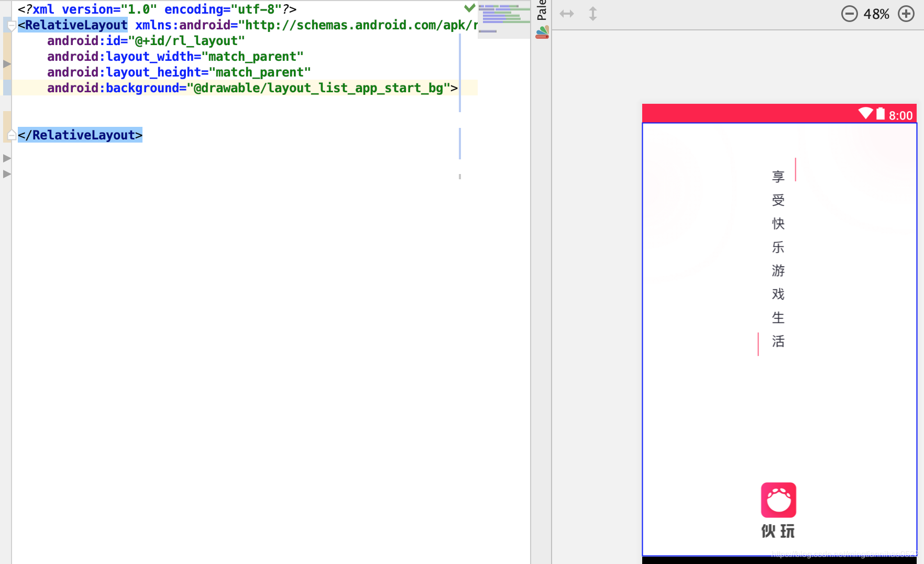Click the 48% zoom level label
Image resolution: width=924 pixels, height=564 pixels.
(x=876, y=14)
